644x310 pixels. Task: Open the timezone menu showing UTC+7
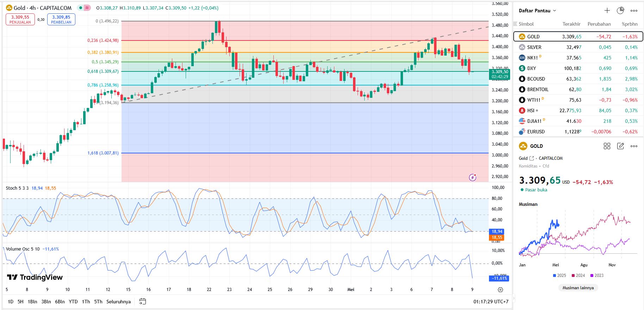point(491,302)
